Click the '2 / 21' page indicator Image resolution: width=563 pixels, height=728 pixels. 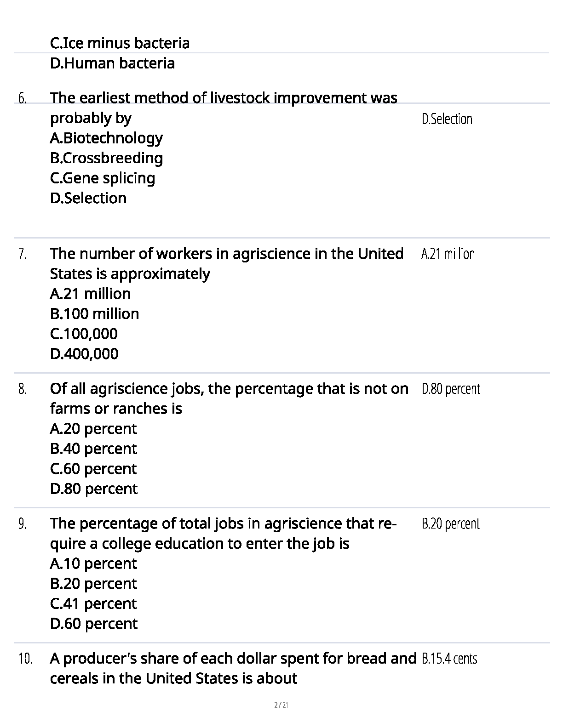pos(281,705)
